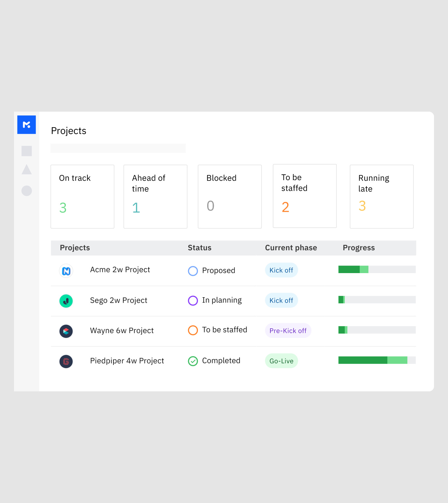Click the blue app logo in sidebar
448x503 pixels.
click(x=26, y=124)
